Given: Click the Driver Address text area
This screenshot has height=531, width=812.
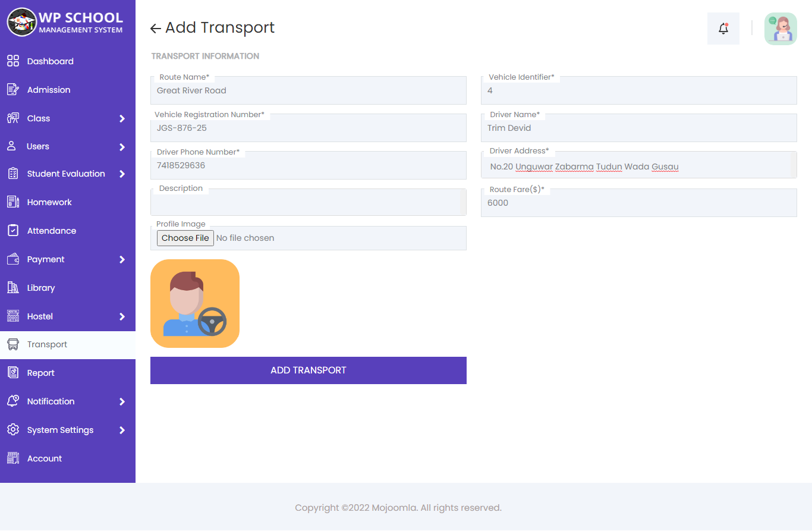Looking at the screenshot, I should click(x=639, y=165).
